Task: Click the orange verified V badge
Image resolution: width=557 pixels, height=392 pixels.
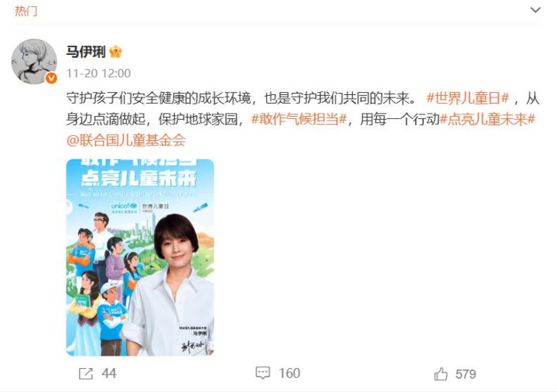Action: pos(51,78)
